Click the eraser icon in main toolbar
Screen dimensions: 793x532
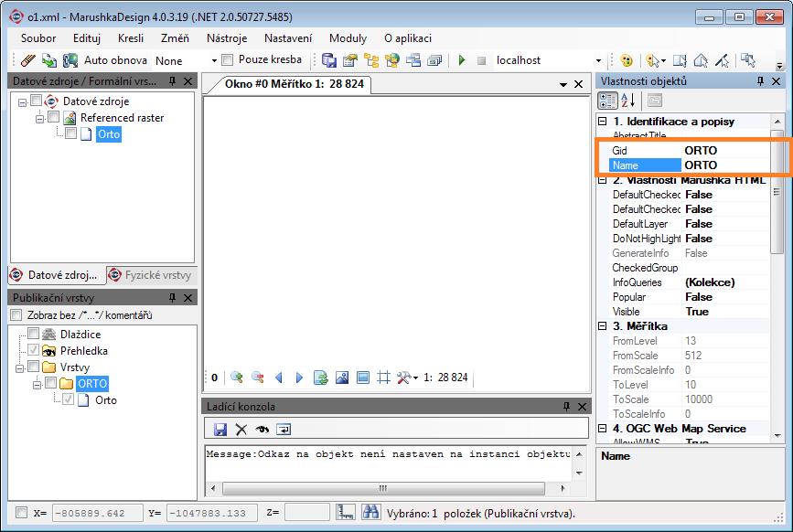pos(27,60)
